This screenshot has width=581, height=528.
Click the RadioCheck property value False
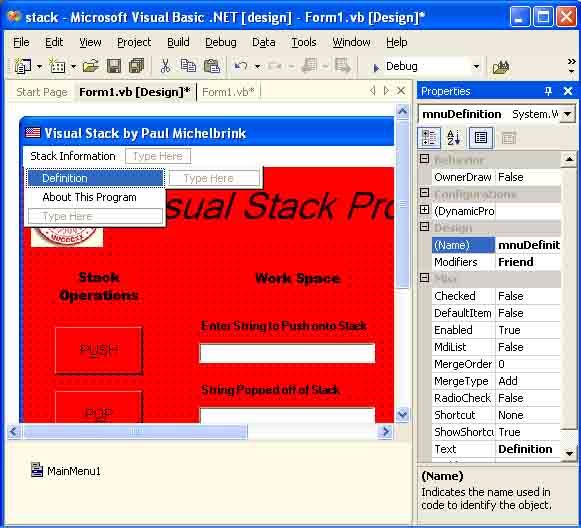(528, 398)
